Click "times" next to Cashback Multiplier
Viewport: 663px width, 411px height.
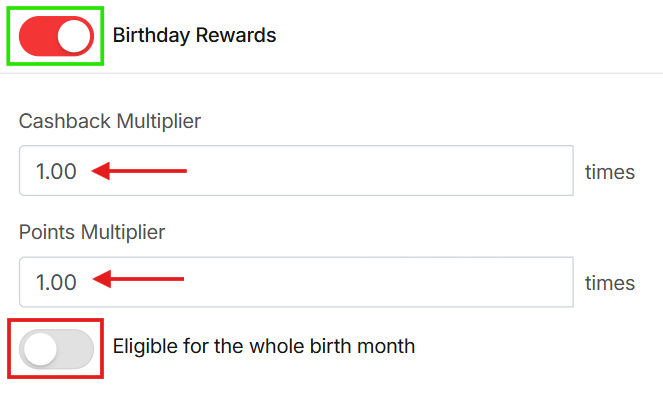click(x=610, y=172)
